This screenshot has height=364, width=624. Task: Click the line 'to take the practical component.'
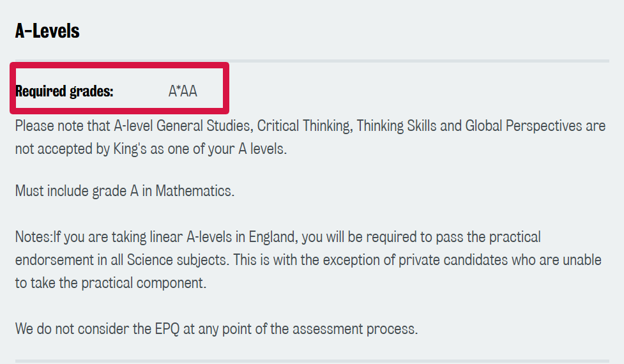click(x=110, y=283)
